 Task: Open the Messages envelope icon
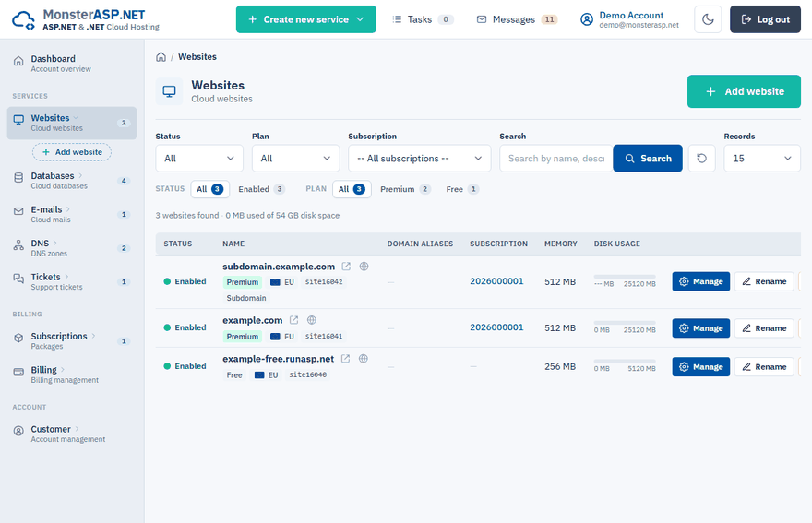coord(482,19)
